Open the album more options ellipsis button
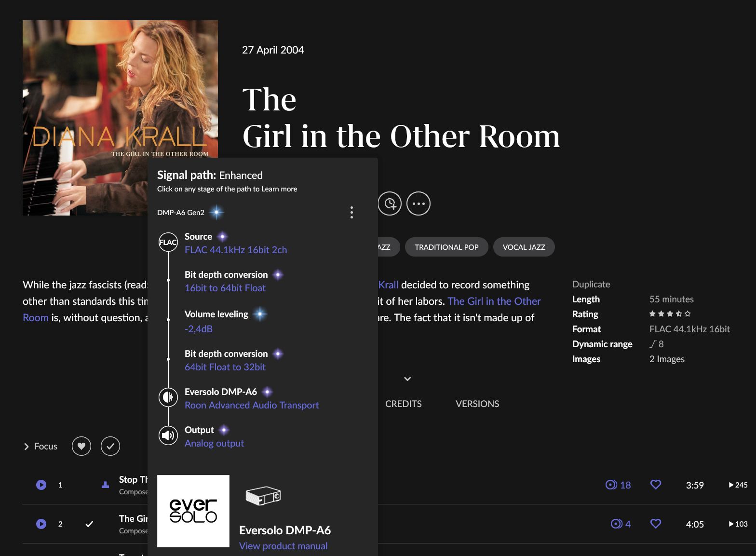This screenshot has width=756, height=556. coord(418,203)
